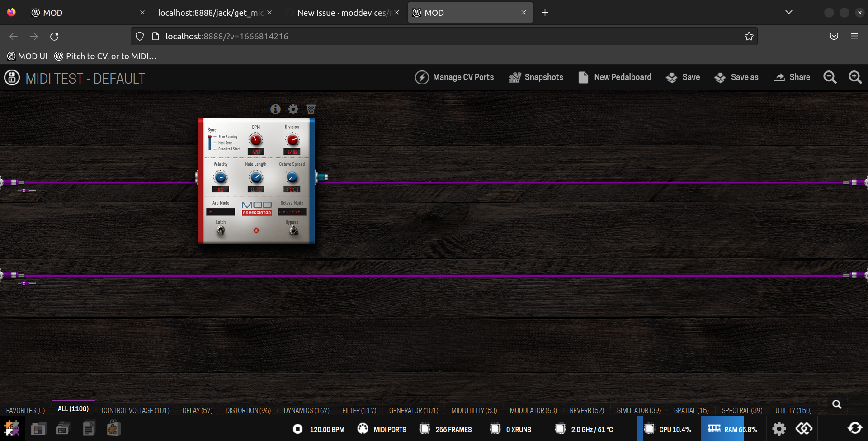Screen dimensions: 868x441
Task: Open the Arp Mode selector showing UP
Action: [220, 211]
